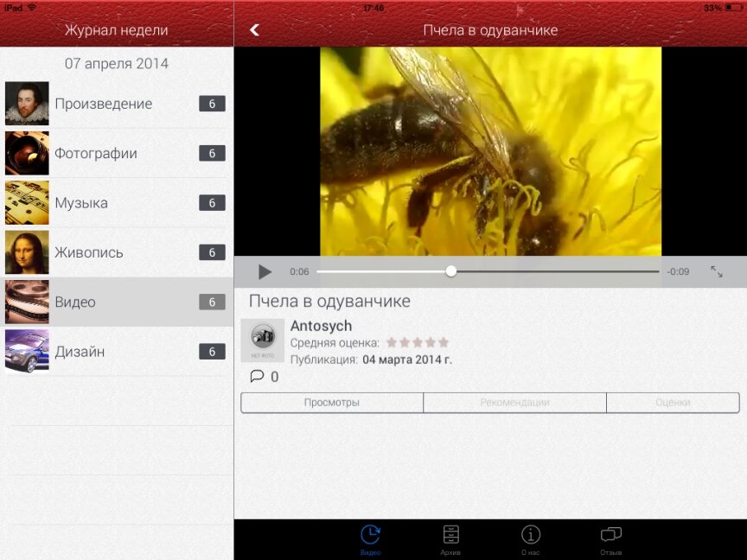Open the Отзыв feedback tab
The width and height of the screenshot is (747, 560).
(610, 540)
